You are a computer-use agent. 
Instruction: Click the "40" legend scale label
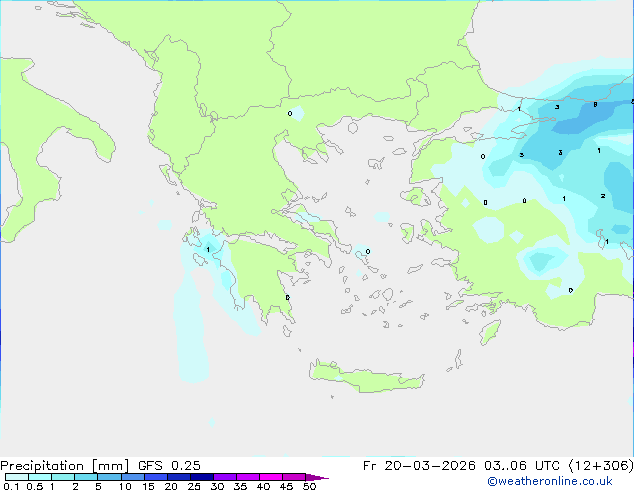pyautogui.click(x=263, y=486)
